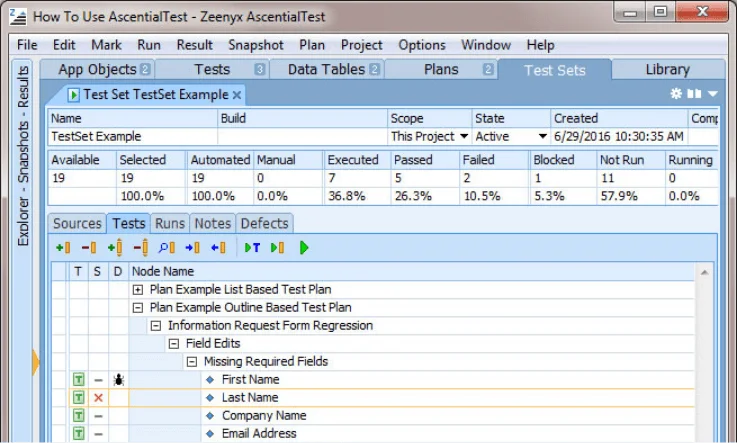Click the bug defect icon on First Name row
The image size is (737, 443).
tap(118, 380)
